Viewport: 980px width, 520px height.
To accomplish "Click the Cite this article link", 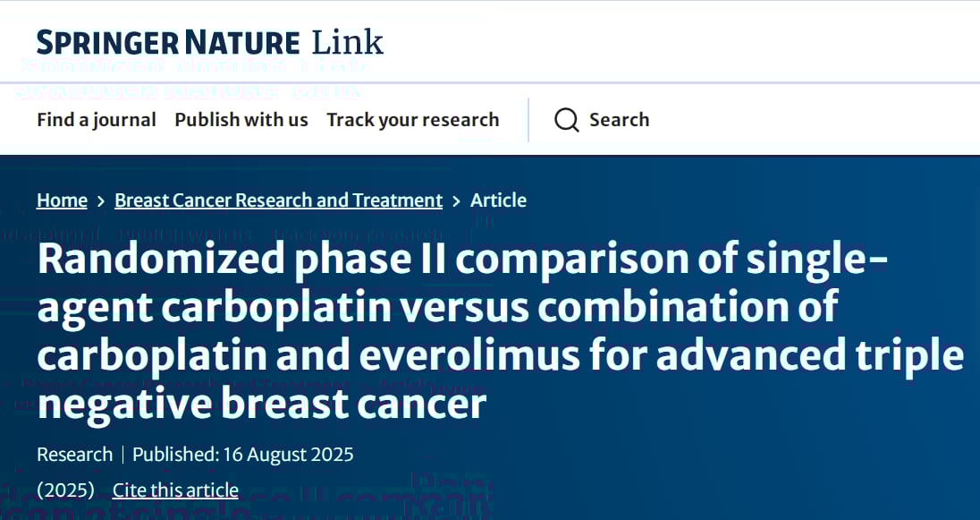I will [x=175, y=490].
